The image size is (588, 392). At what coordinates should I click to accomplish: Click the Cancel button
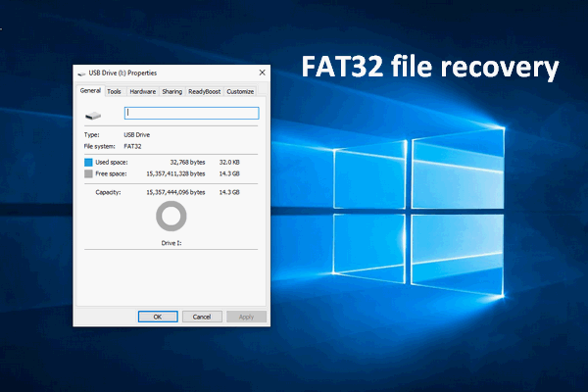(202, 317)
